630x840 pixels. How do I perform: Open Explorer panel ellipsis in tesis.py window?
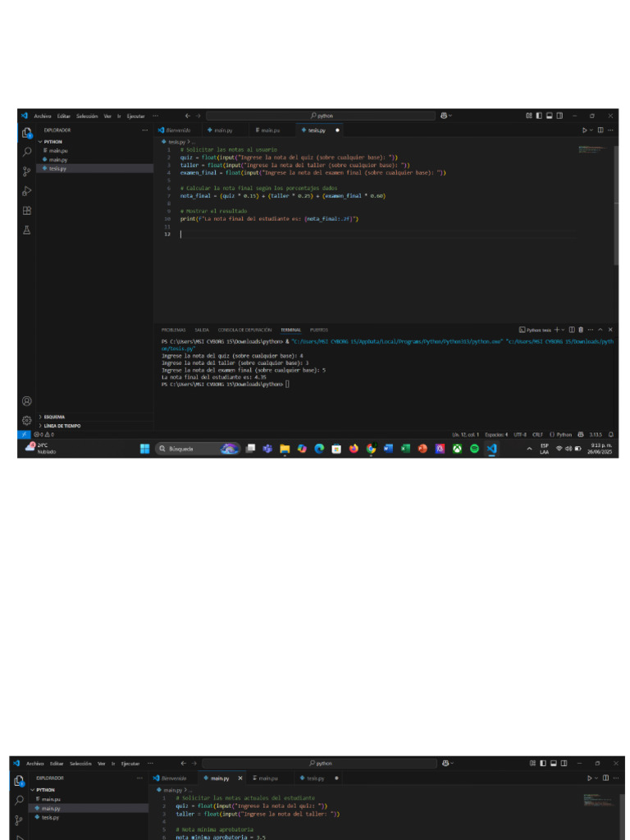click(x=144, y=130)
